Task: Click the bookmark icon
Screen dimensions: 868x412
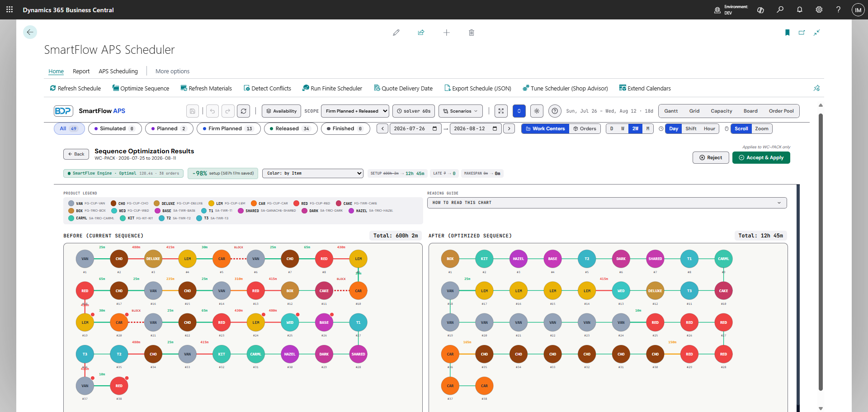Action: (x=788, y=33)
